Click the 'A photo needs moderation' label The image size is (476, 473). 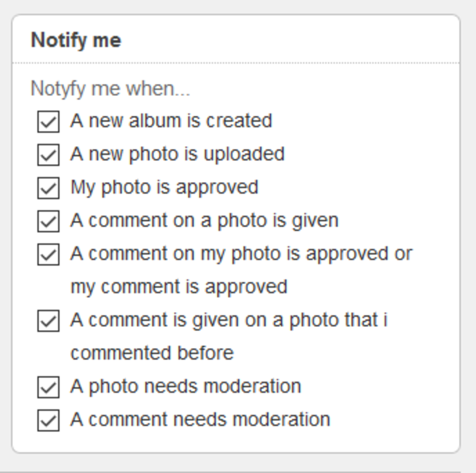point(185,386)
